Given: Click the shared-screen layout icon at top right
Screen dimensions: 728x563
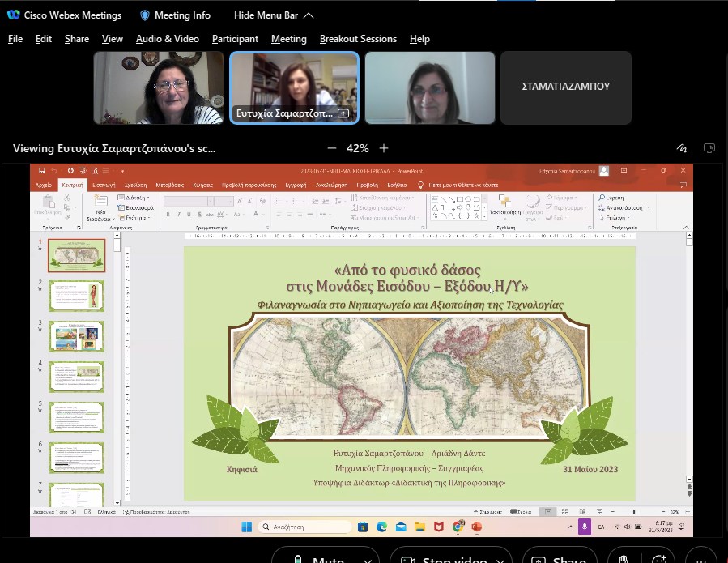Looking at the screenshot, I should point(709,148).
